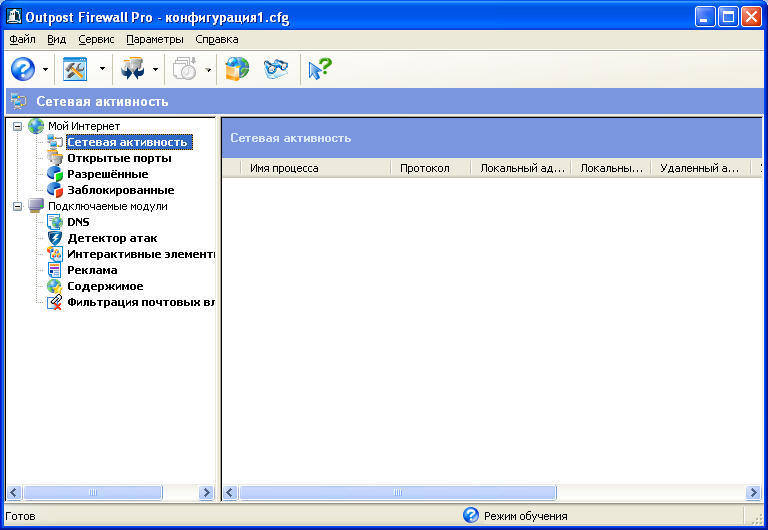Click the page icon beside Реклама

point(55,270)
